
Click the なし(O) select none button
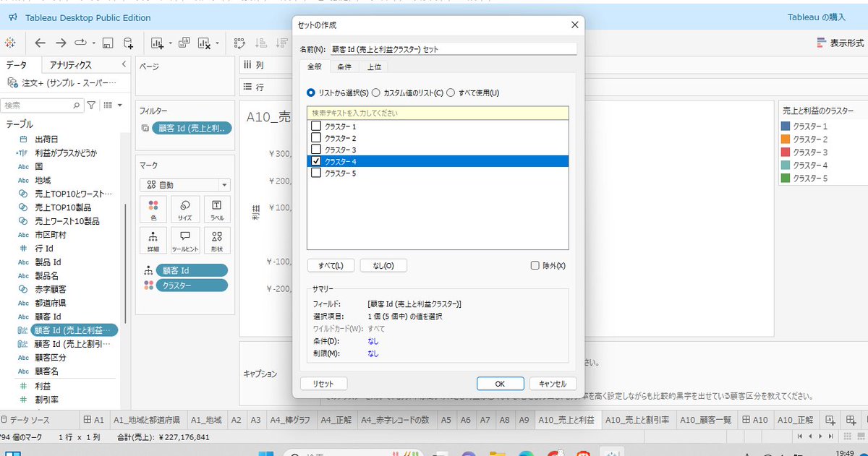click(383, 265)
